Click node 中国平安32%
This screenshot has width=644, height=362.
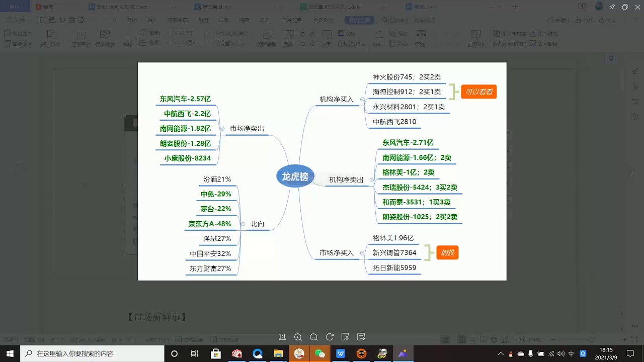click(210, 254)
